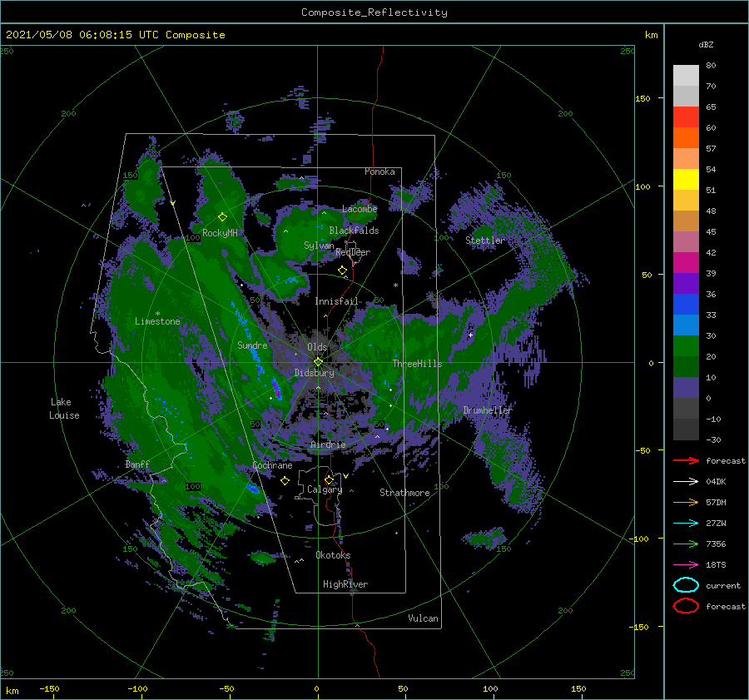Click the yellow diamond marker below RedDeer
The height and width of the screenshot is (700, 749).
[x=342, y=271]
